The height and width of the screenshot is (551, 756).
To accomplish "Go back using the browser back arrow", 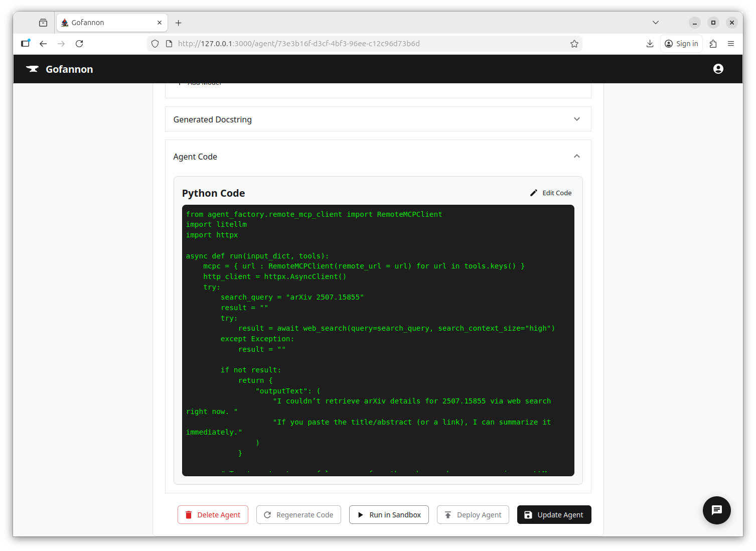I will click(43, 44).
